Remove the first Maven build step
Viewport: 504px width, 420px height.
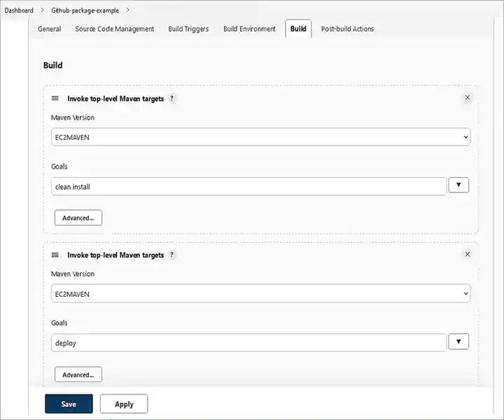coord(468,98)
